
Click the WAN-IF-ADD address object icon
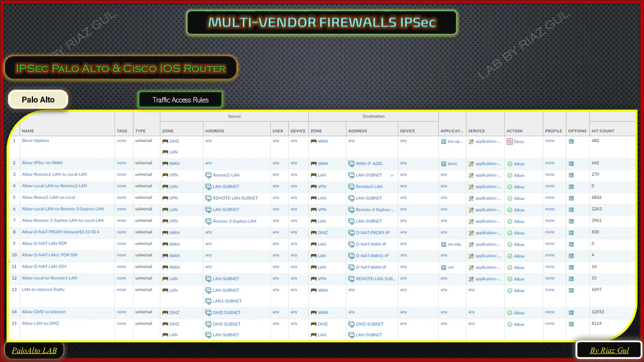point(351,164)
